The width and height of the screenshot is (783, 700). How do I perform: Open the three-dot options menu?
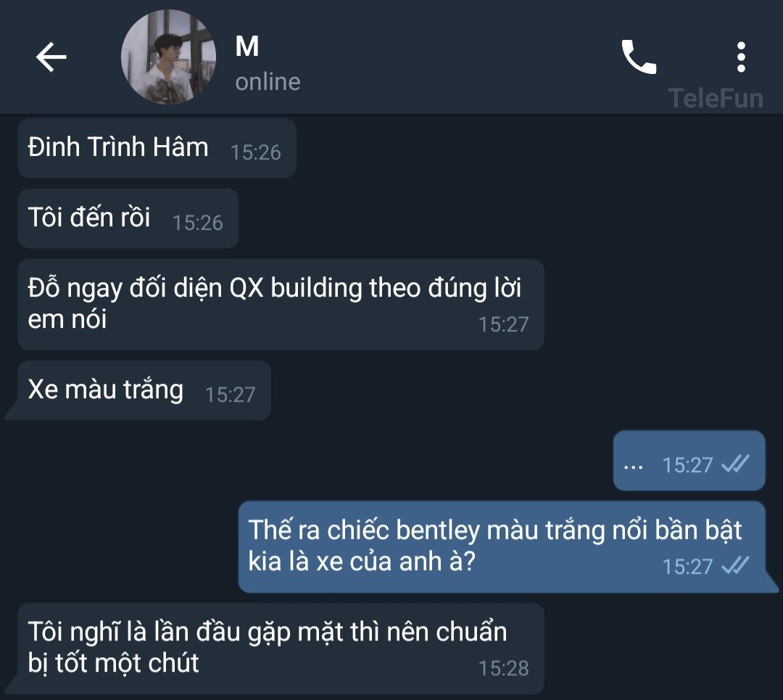coord(741,57)
